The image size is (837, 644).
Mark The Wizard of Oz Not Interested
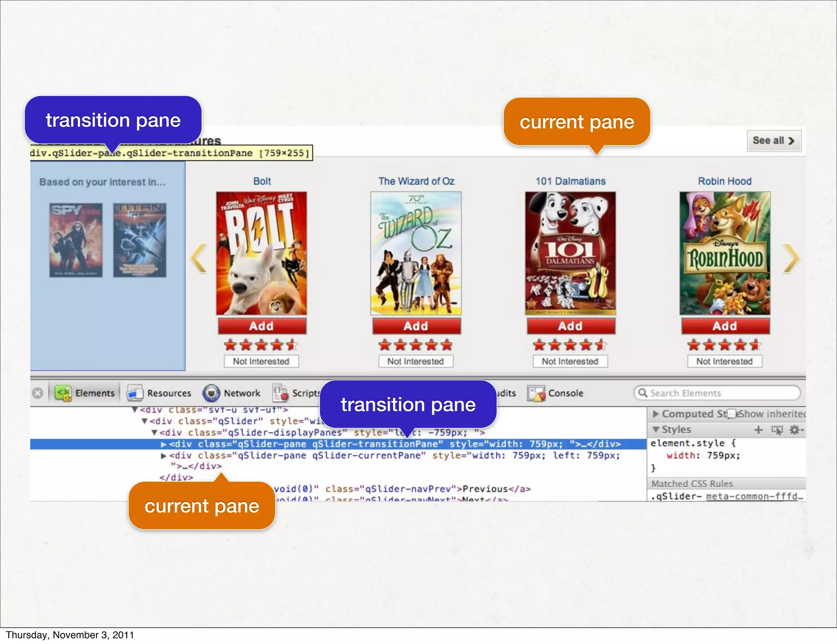click(416, 361)
